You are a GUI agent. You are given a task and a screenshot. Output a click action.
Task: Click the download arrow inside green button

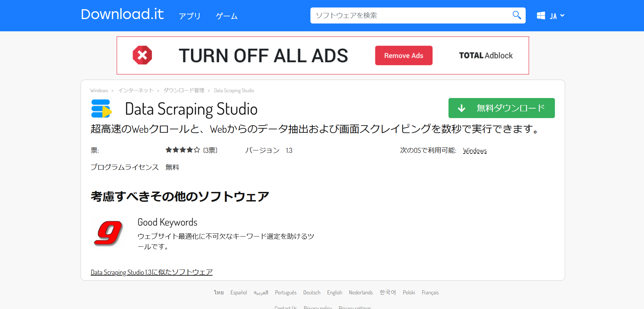(x=461, y=108)
